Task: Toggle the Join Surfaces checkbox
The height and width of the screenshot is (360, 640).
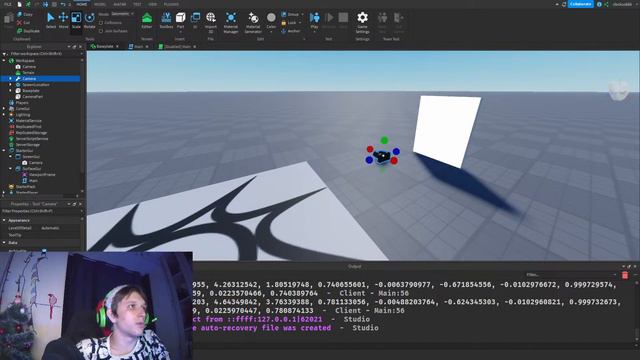Action: [101, 31]
